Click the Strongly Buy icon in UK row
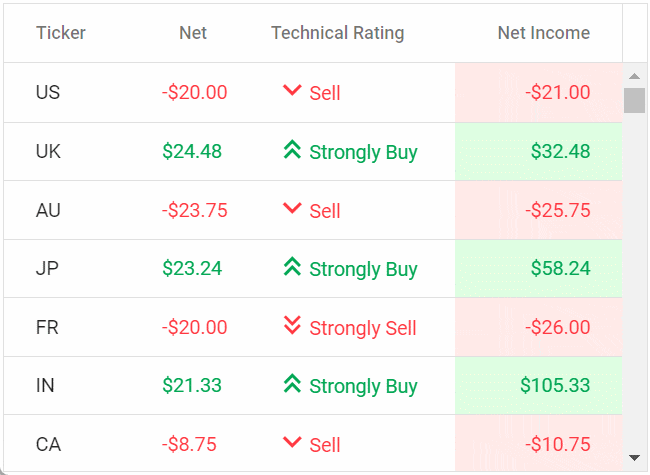 (292, 150)
